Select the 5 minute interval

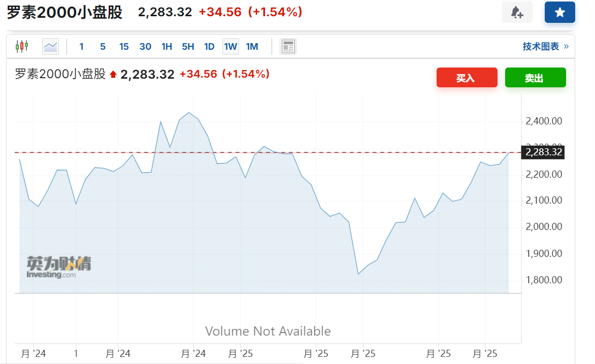[103, 47]
